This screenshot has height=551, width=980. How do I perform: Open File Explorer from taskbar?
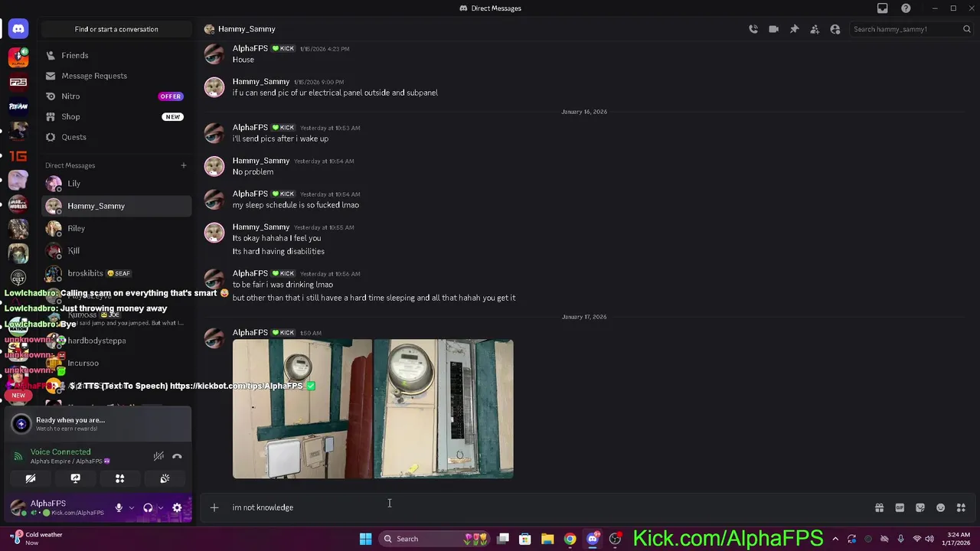[x=547, y=539]
